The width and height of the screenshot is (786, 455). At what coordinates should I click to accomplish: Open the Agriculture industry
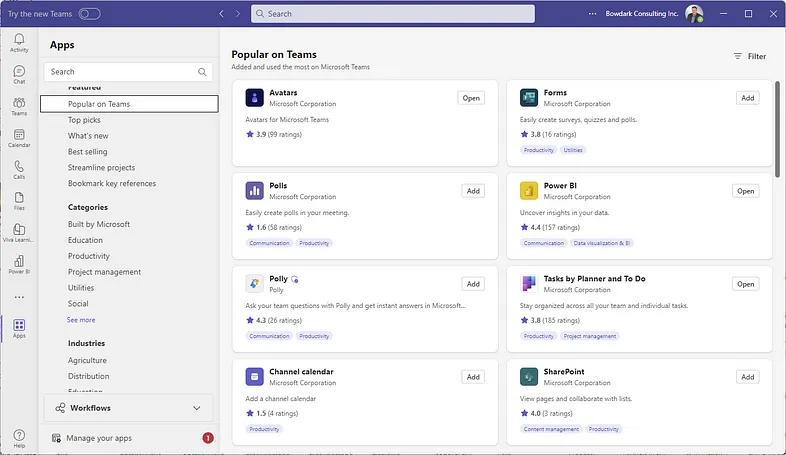(87, 360)
